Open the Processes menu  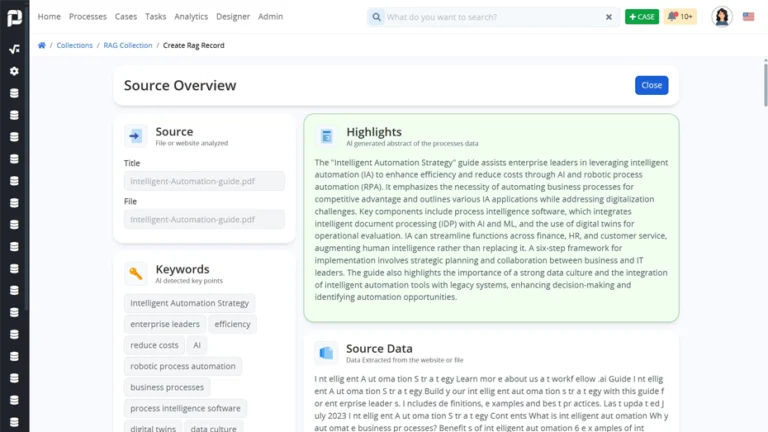click(88, 17)
